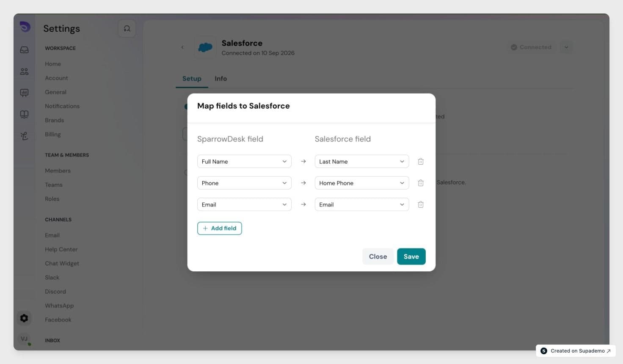Click the headset support icon beside Settings
The height and width of the screenshot is (364, 623).
click(x=127, y=28)
